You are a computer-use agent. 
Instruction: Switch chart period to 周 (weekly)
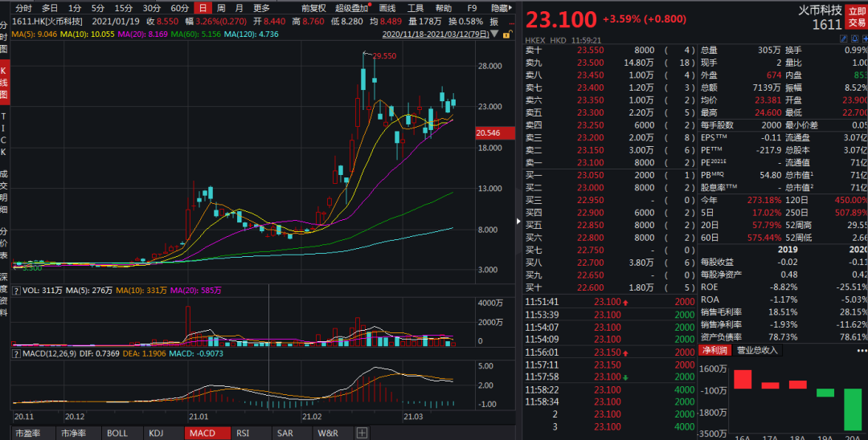point(220,7)
